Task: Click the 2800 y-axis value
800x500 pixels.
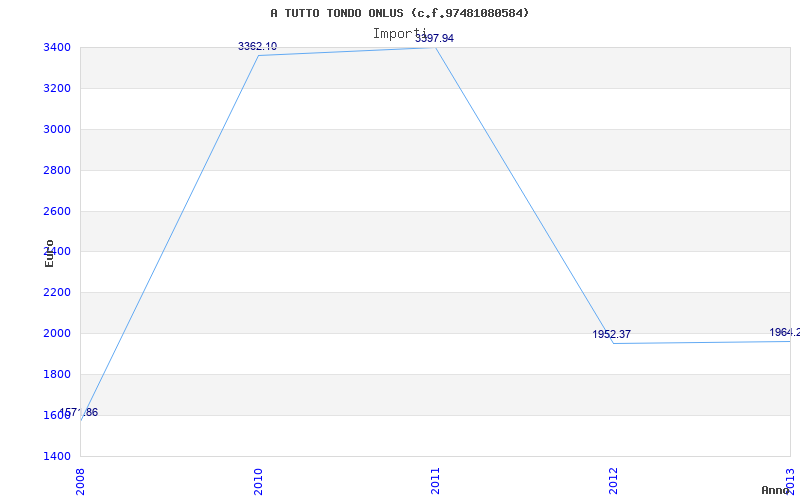Action: pos(57,170)
